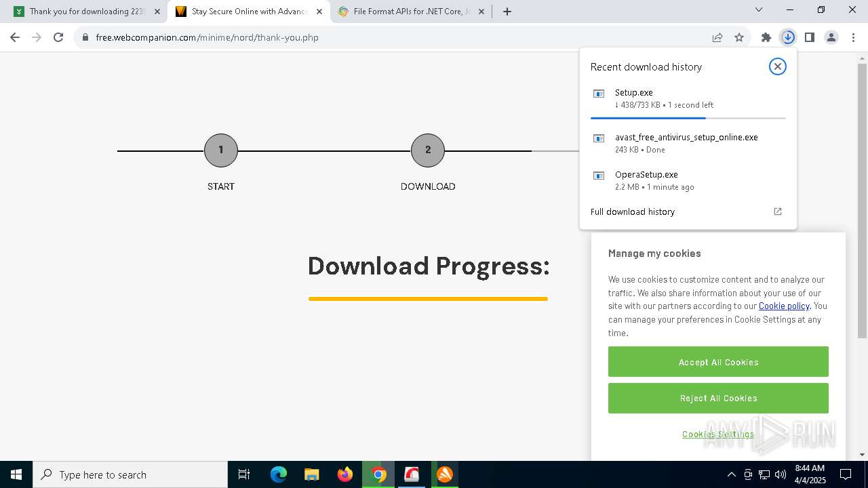This screenshot has height=488, width=868.
Task: Open the notification center
Action: [846, 474]
